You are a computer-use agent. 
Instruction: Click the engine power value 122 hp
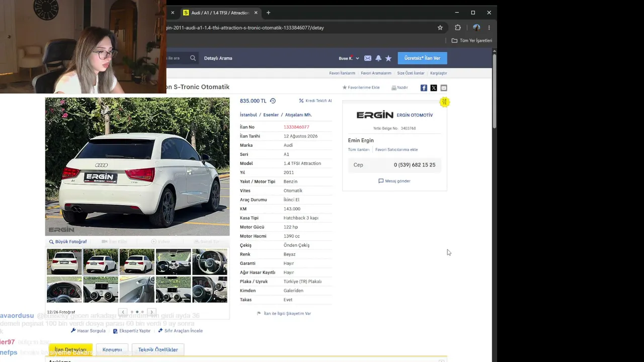(291, 227)
